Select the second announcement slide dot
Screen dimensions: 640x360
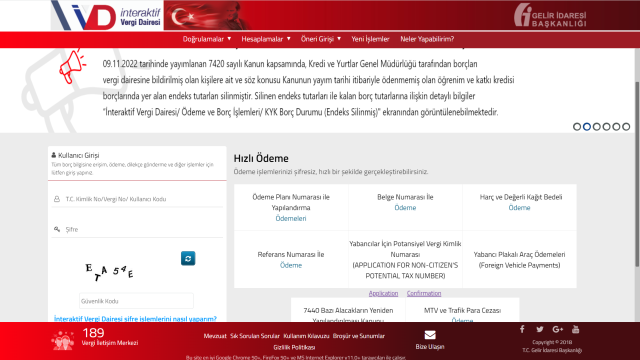click(x=587, y=127)
